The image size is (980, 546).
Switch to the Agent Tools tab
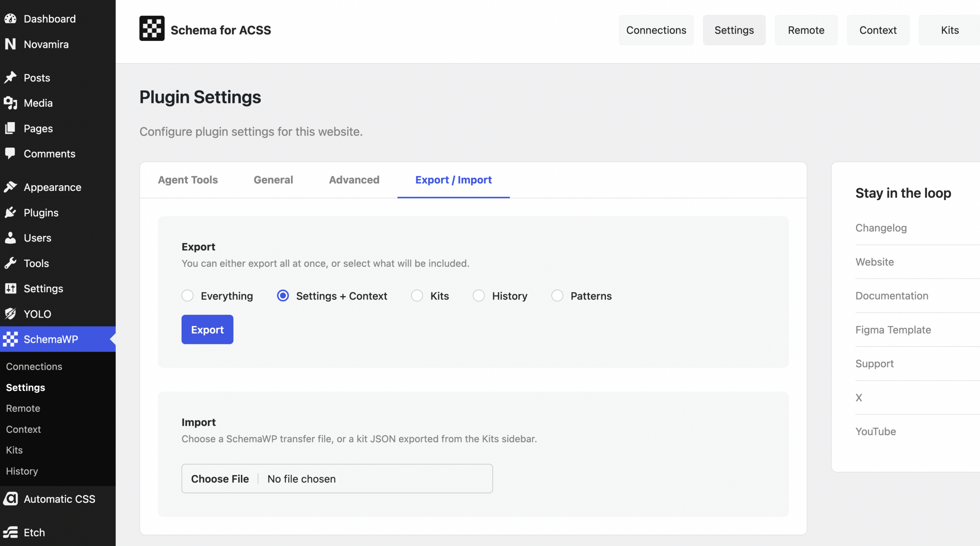(188, 180)
